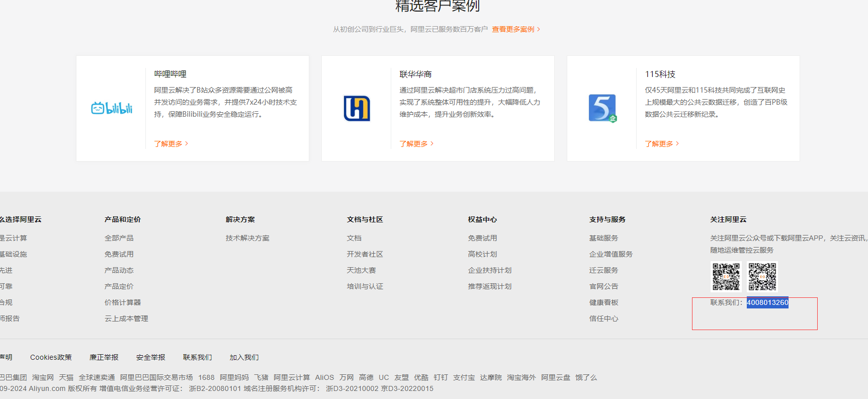Open 加入我们 link
Screen dimensions: 868x399
[244, 357]
